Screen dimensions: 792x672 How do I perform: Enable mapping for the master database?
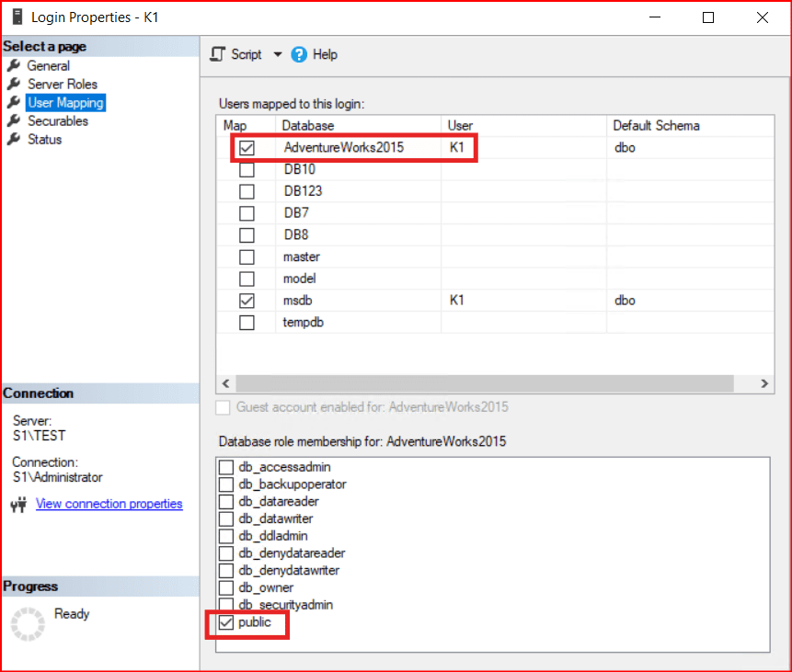[x=247, y=257]
